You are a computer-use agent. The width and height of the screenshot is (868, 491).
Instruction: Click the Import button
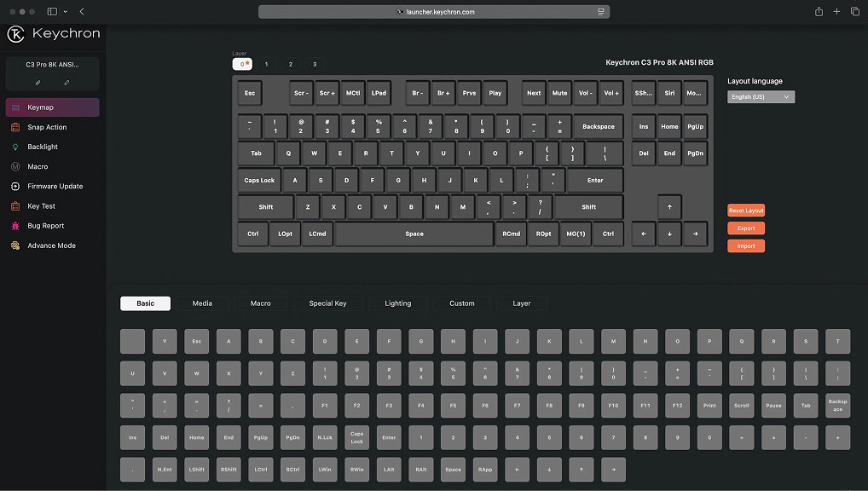(x=746, y=245)
